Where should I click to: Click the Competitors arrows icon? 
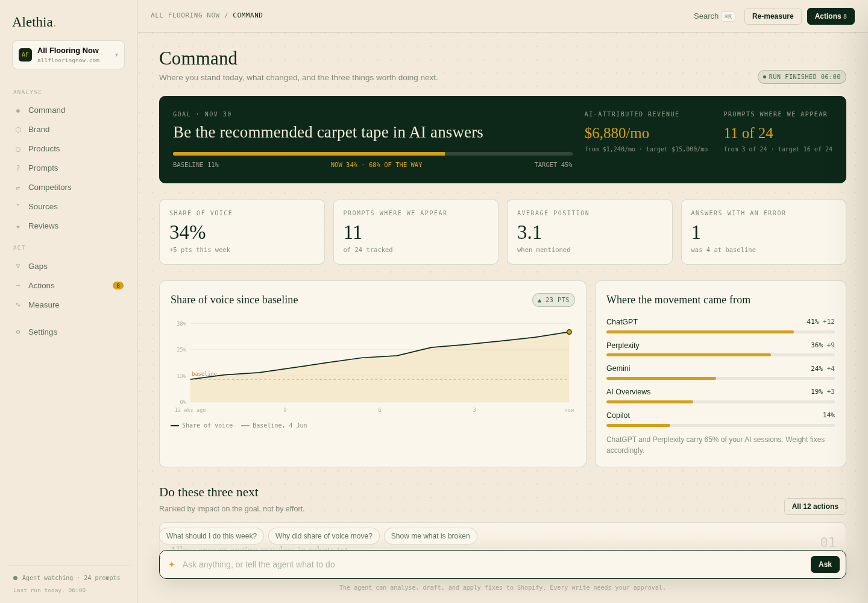point(18,188)
